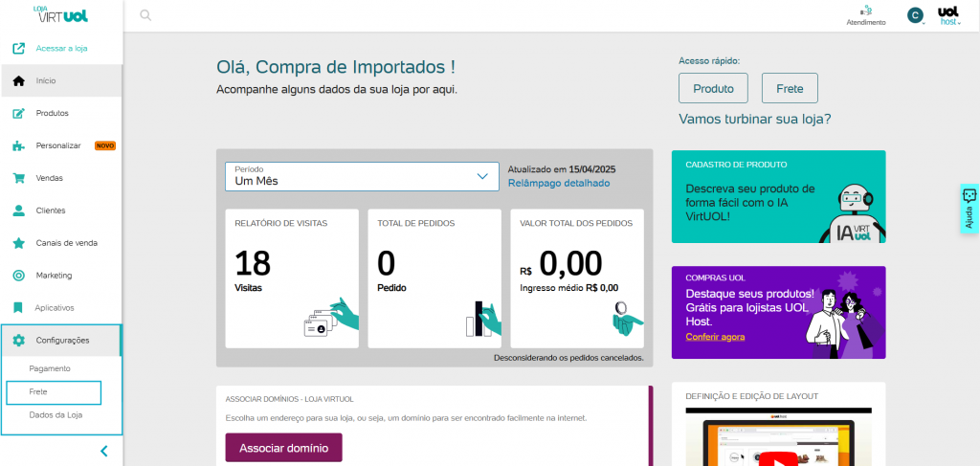
Task: Click the search magnifier icon
Action: (x=145, y=15)
